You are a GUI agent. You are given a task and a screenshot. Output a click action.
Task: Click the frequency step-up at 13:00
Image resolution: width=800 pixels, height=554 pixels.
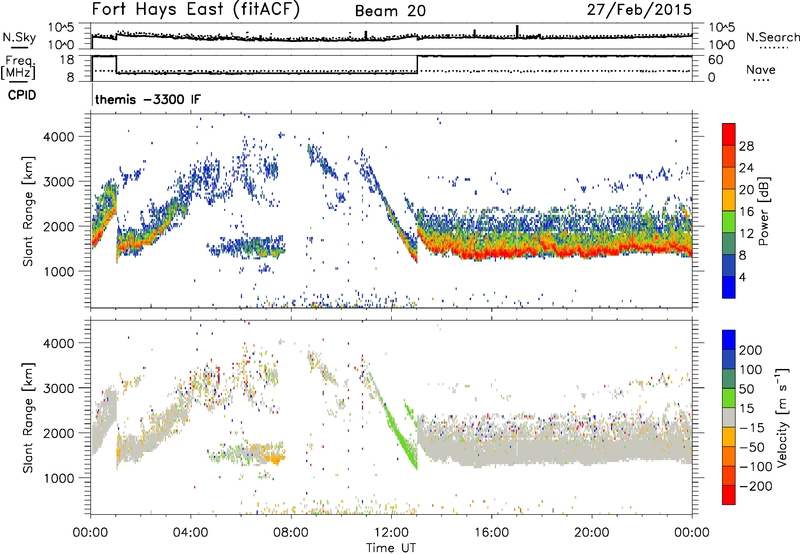point(417,64)
